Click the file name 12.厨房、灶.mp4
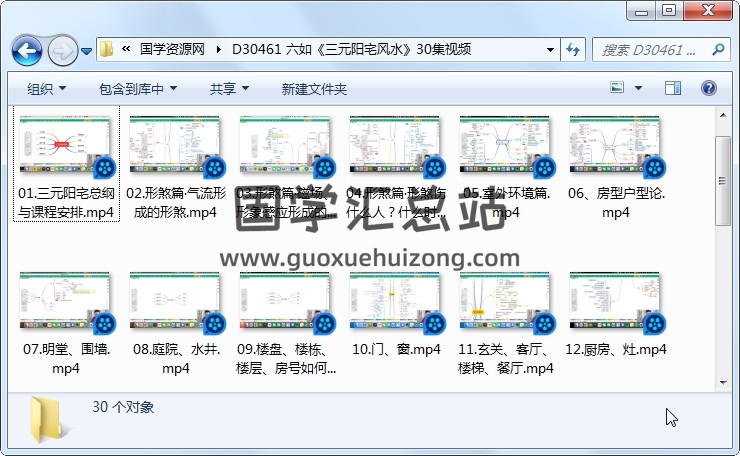Image resolution: width=740 pixels, height=456 pixels. [616, 349]
